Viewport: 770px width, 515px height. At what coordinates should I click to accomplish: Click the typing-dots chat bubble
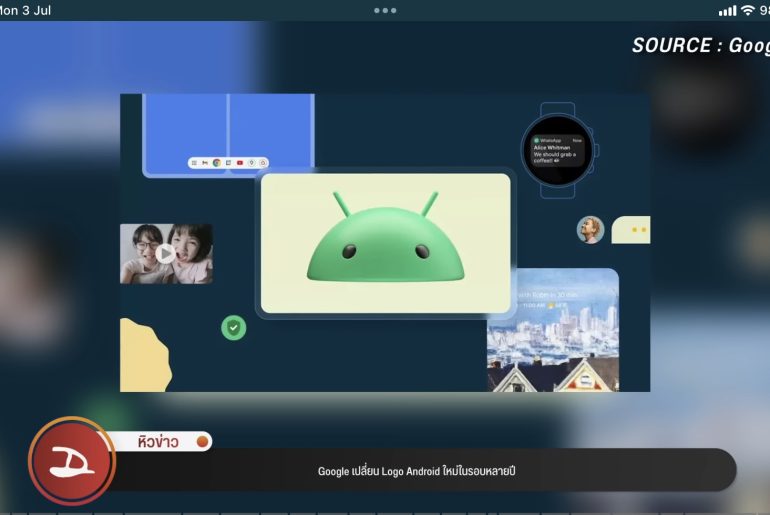[631, 229]
